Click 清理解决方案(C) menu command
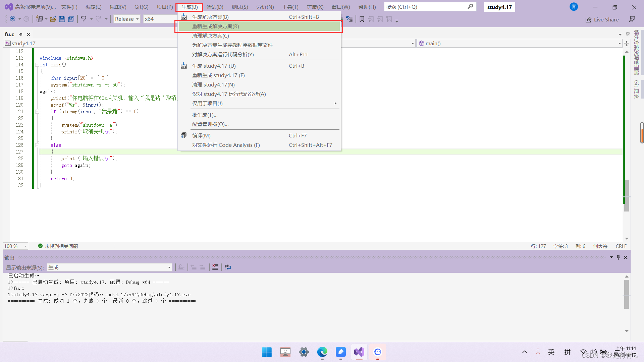The image size is (644, 362). click(210, 36)
